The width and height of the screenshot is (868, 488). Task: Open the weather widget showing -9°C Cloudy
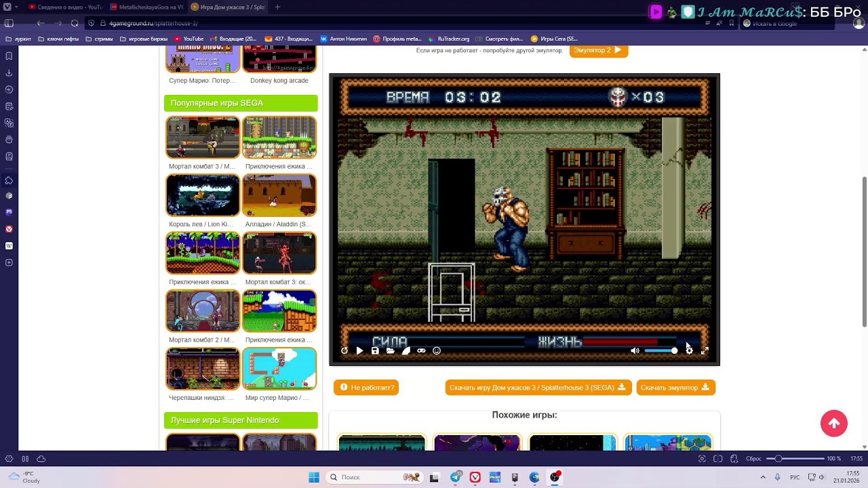pyautogui.click(x=24, y=477)
